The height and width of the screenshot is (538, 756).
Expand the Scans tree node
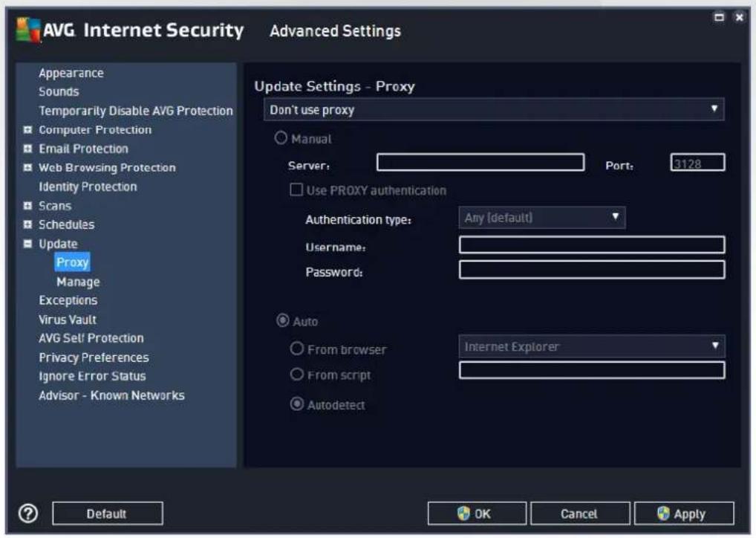[x=28, y=206]
